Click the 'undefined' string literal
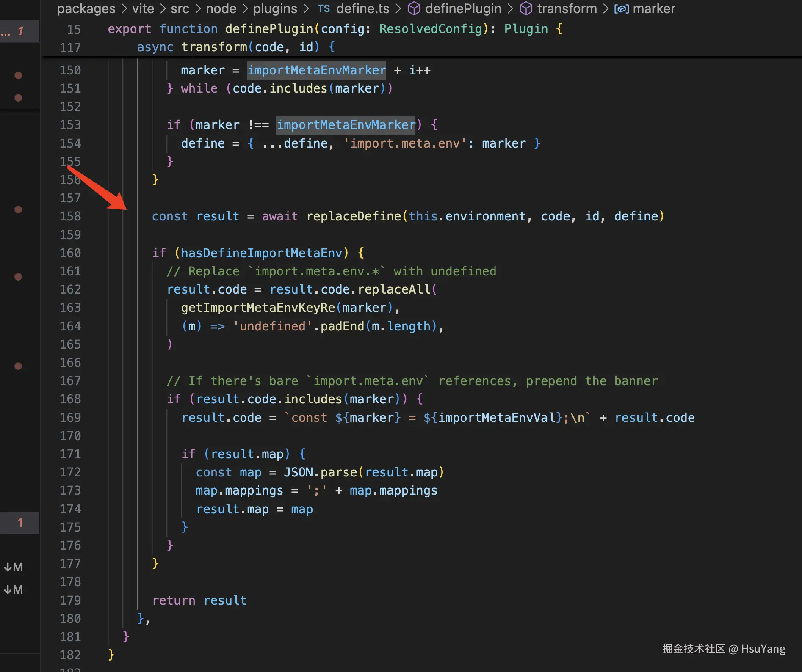The image size is (802, 672). click(x=273, y=326)
